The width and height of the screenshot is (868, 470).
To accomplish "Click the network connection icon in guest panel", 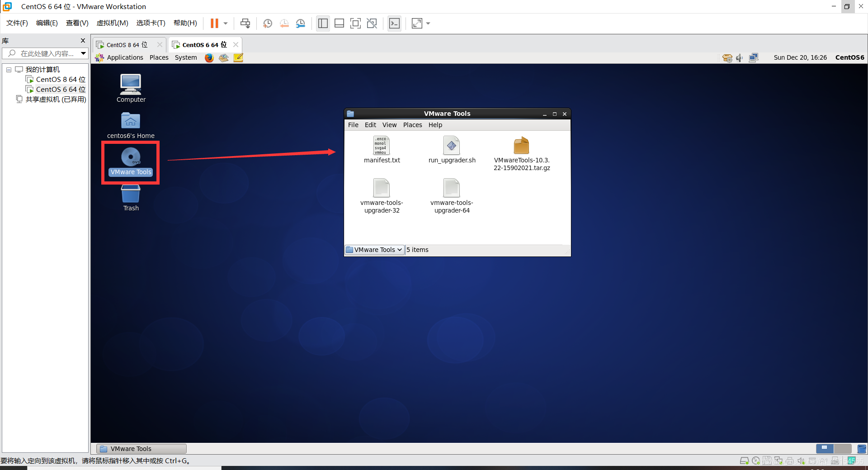I will (x=753, y=57).
